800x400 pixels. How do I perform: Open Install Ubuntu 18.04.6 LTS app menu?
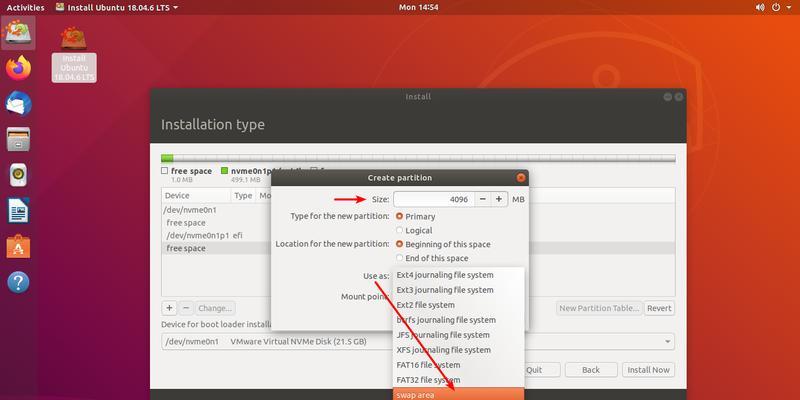tap(117, 7)
